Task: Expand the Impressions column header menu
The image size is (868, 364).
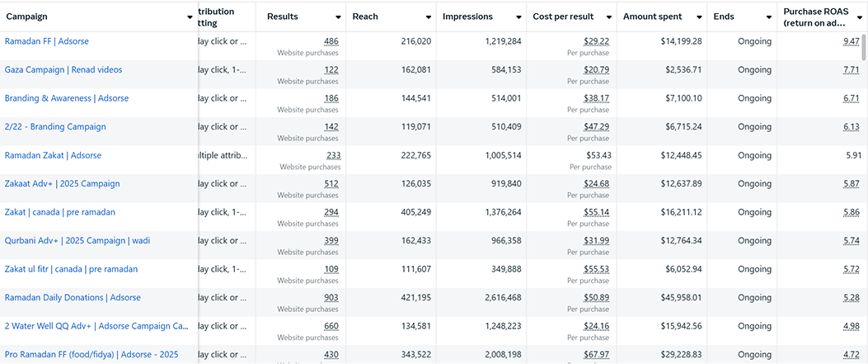Action: tap(518, 17)
